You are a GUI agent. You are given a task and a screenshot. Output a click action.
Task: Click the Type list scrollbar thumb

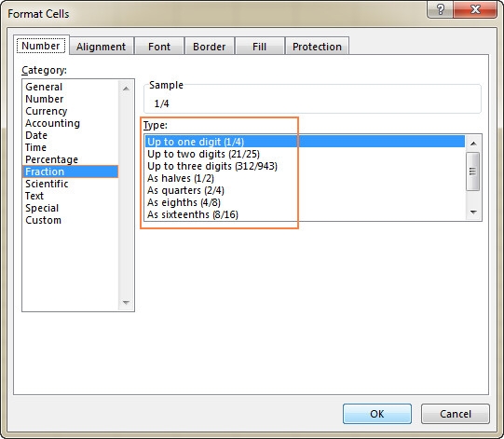coord(473,171)
